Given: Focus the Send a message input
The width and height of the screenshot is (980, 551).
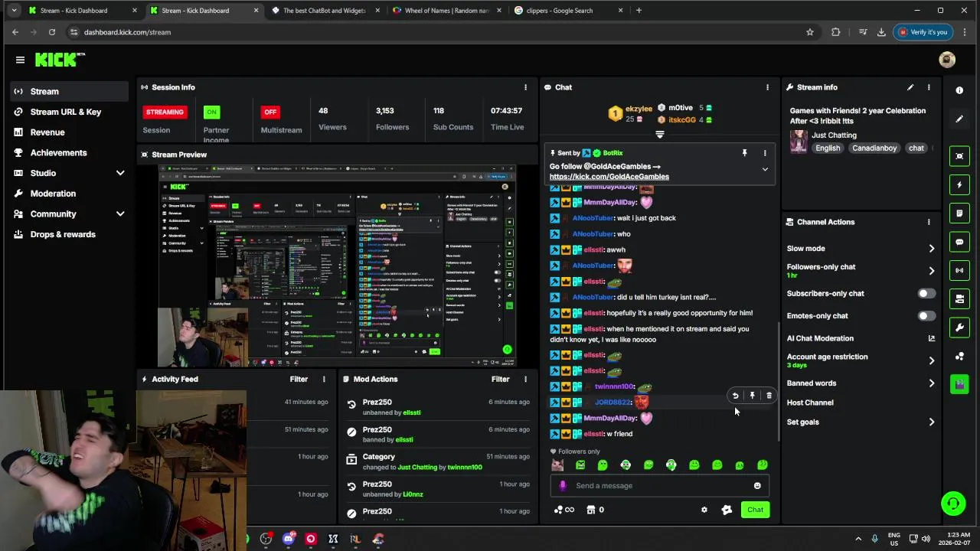Looking at the screenshot, I should (658, 486).
